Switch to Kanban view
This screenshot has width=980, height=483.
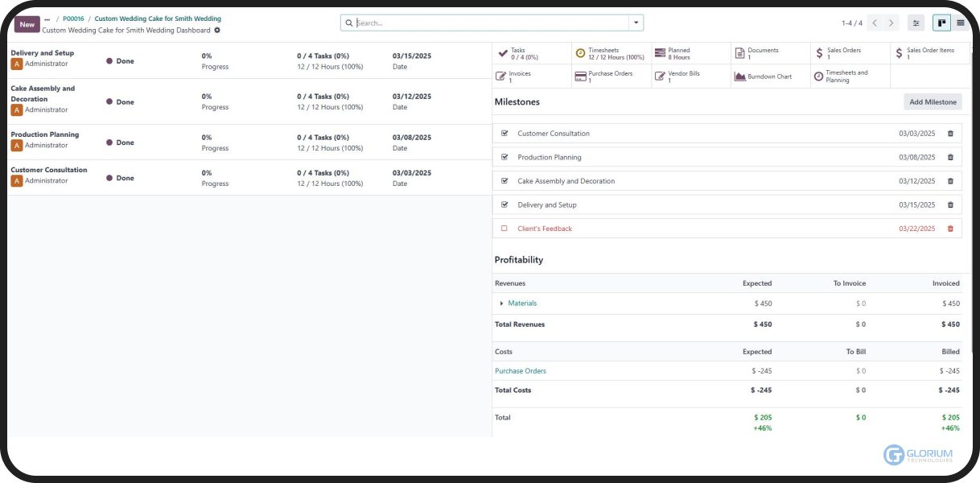941,23
